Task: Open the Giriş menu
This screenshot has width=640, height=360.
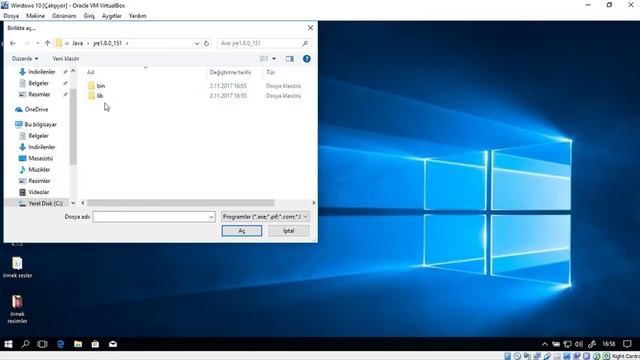Action: [89, 16]
